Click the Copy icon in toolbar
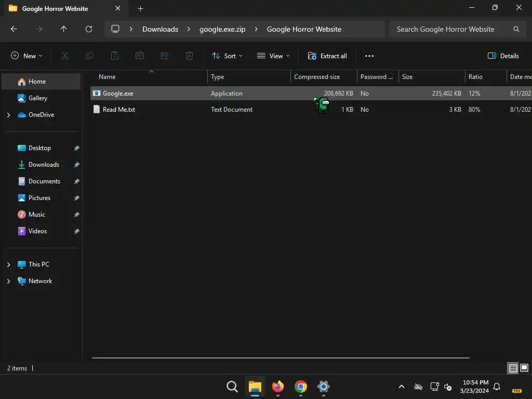This screenshot has width=532, height=399. tap(89, 56)
